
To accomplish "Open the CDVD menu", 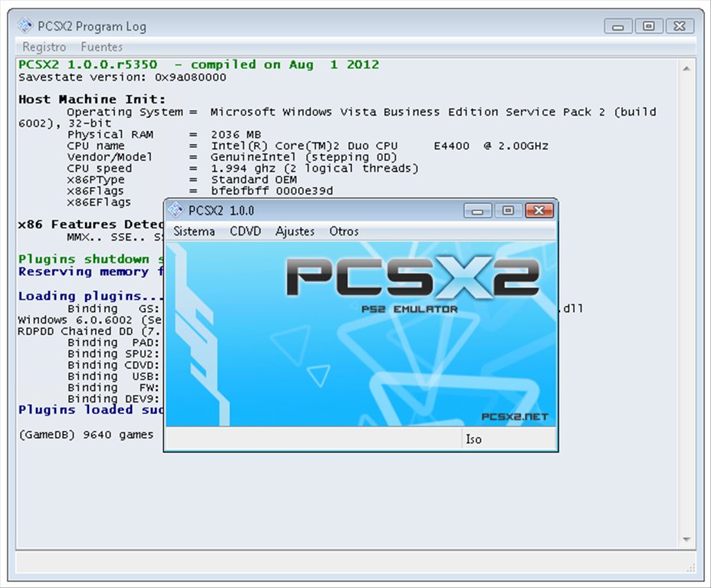I will [x=245, y=232].
